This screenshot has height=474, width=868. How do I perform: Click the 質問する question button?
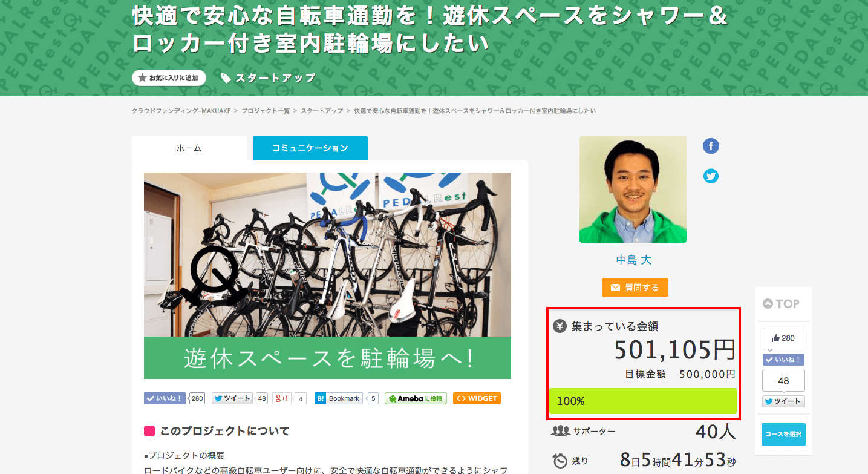click(635, 288)
